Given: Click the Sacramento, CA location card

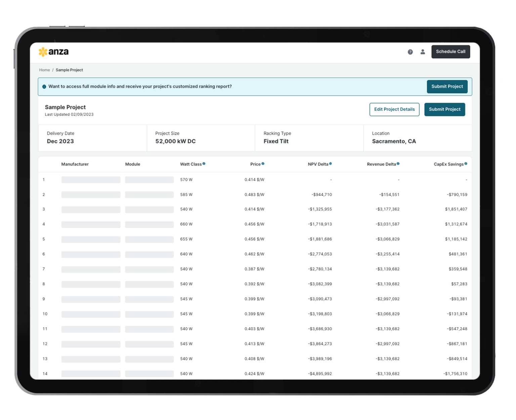Looking at the screenshot, I should coord(417,138).
